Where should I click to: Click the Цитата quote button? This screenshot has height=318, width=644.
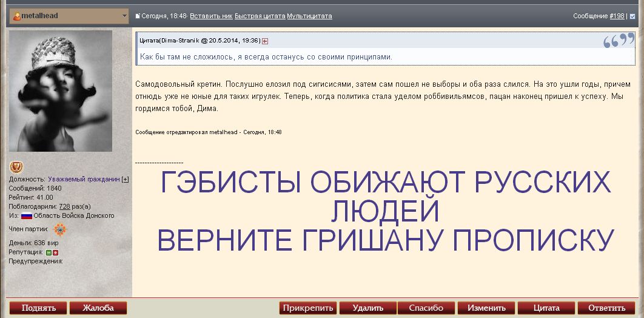tap(546, 308)
